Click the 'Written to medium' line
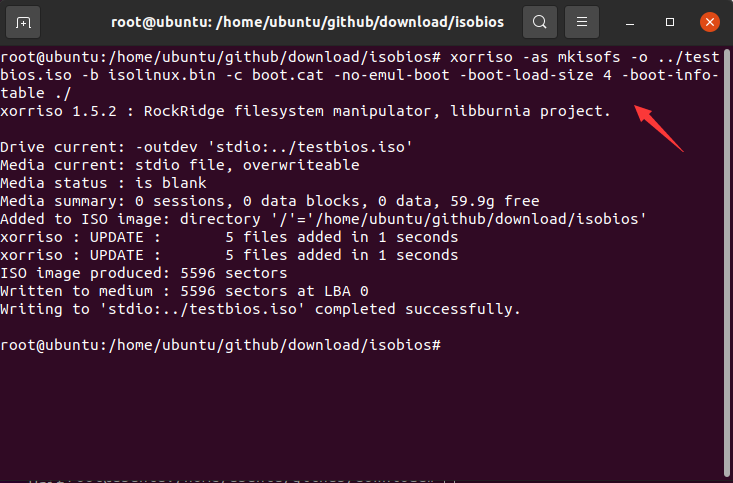The image size is (733, 483). click(185, 291)
